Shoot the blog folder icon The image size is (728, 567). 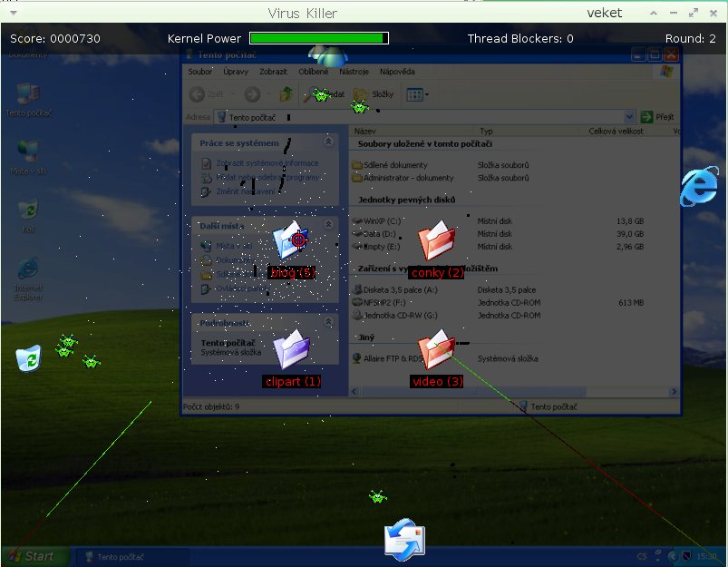pyautogui.click(x=292, y=240)
